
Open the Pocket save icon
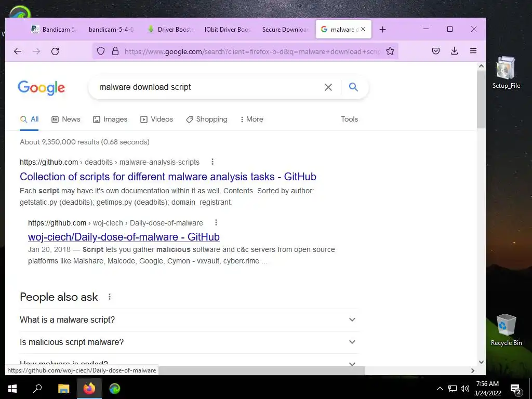436,51
